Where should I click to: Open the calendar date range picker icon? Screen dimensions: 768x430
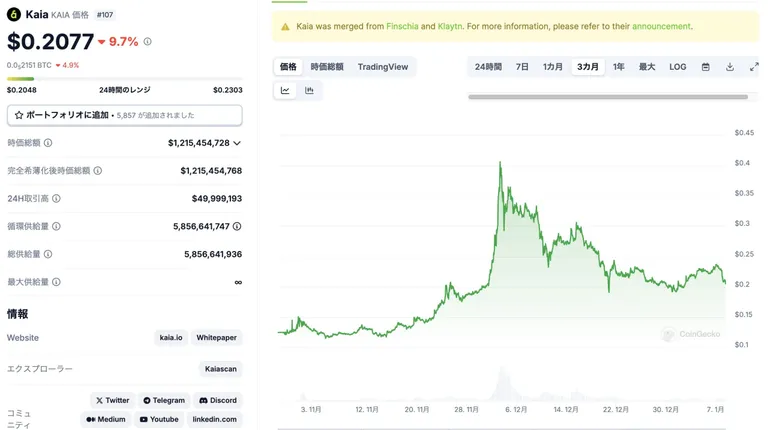[x=705, y=67]
